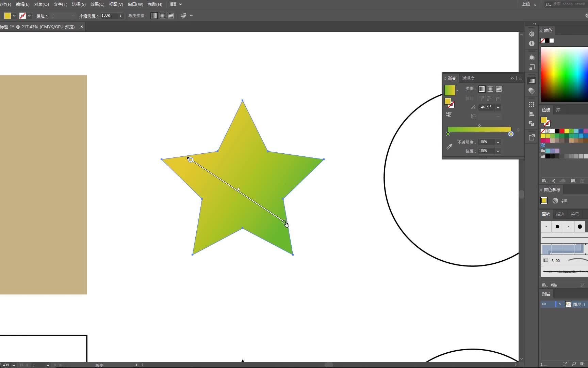Expand the opacity arrow in control bar

(x=120, y=16)
